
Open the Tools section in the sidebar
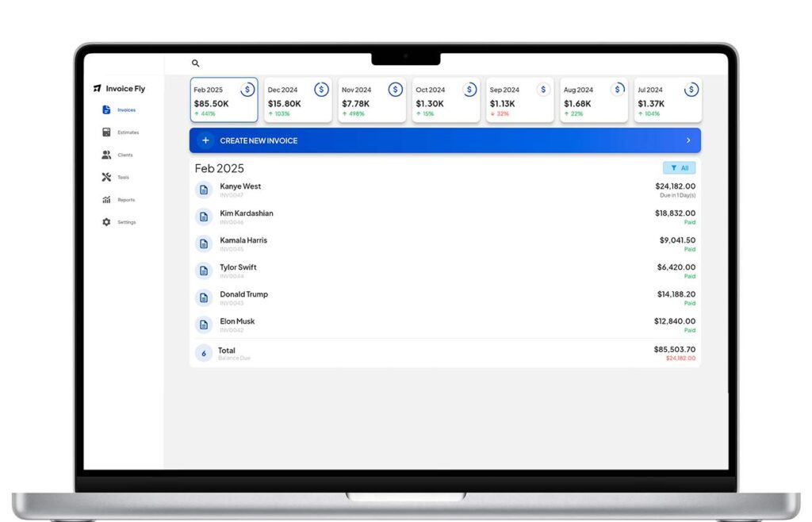click(x=107, y=177)
